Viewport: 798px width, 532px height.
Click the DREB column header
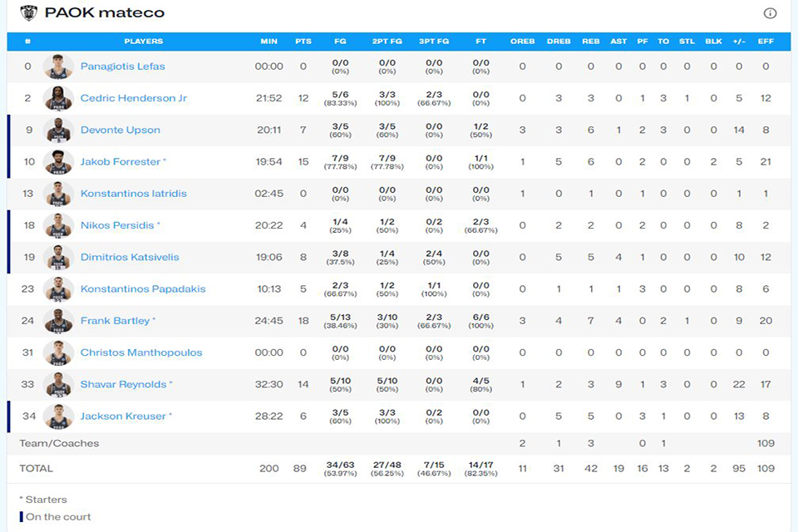click(x=559, y=42)
